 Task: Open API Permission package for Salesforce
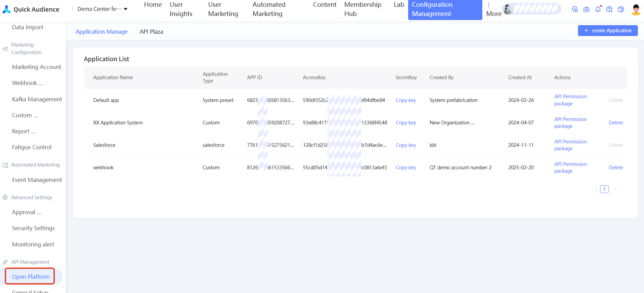[570, 145]
